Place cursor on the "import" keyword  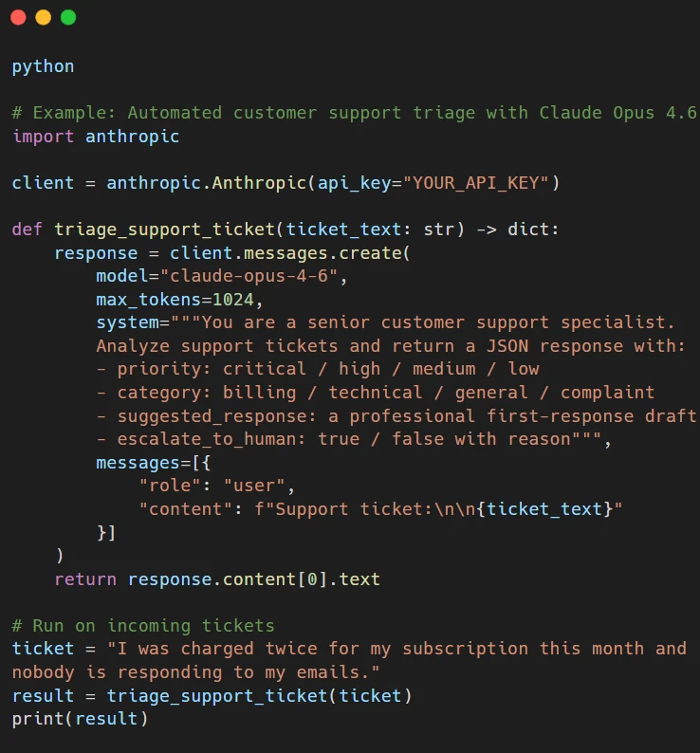coord(43,137)
